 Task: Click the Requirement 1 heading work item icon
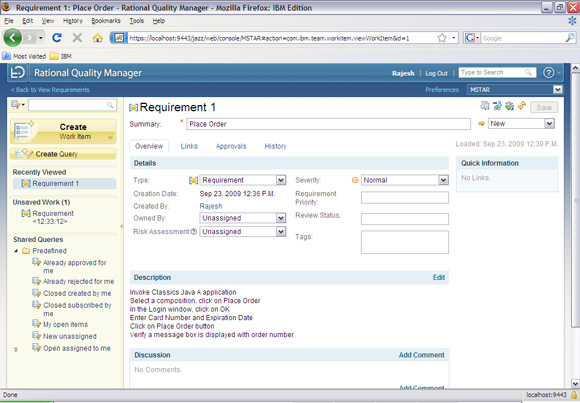pyautogui.click(x=133, y=108)
